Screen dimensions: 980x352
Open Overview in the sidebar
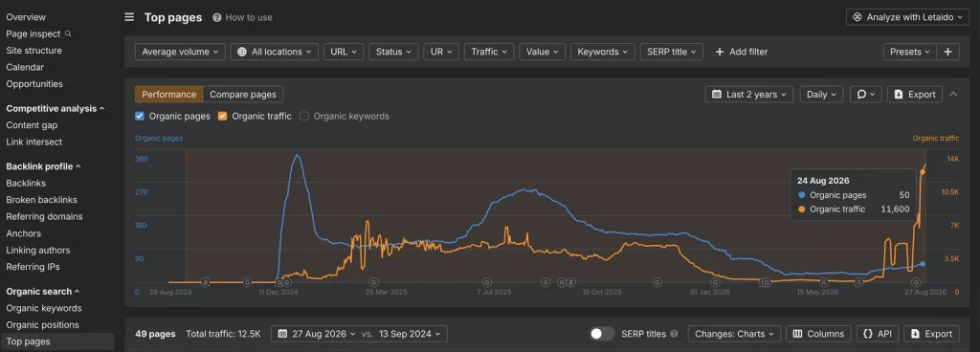(x=26, y=17)
